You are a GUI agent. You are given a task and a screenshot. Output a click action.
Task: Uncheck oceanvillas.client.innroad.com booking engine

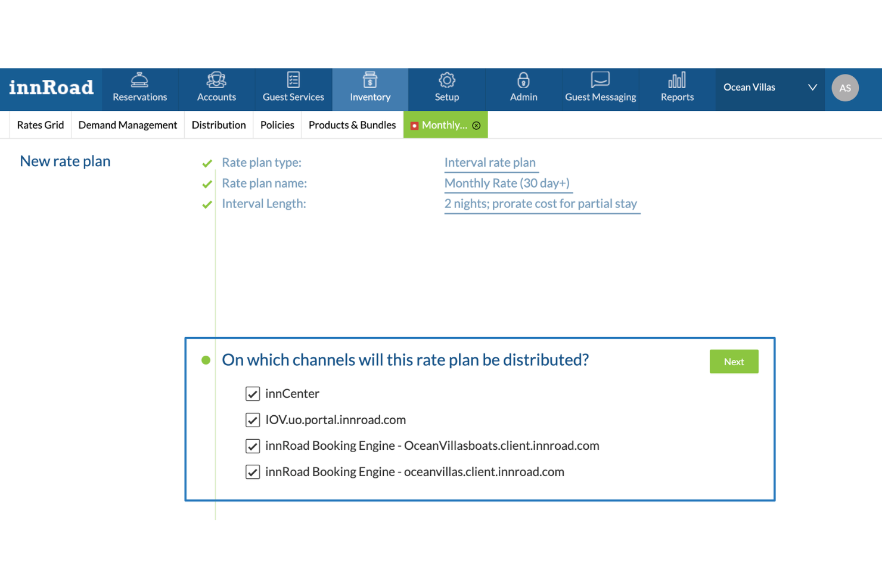tap(252, 471)
